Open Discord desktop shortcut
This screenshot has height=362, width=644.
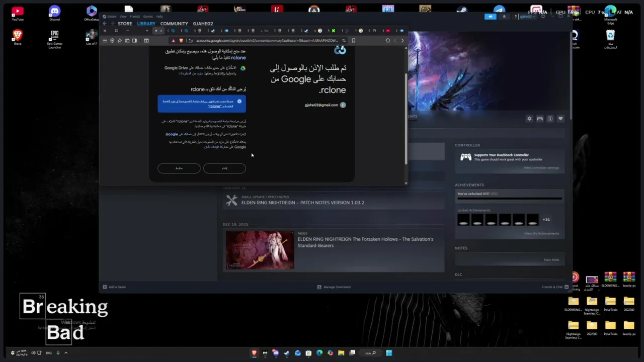click(x=54, y=13)
